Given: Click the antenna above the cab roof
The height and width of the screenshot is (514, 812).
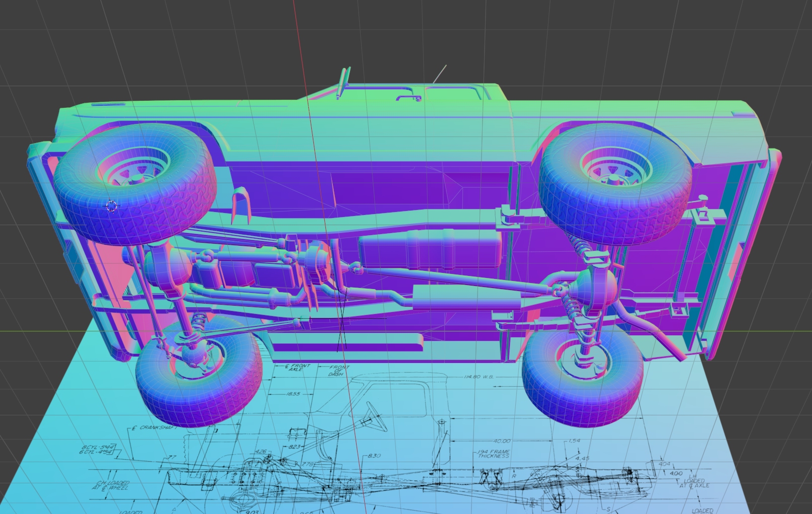Looking at the screenshot, I should coord(439,74).
